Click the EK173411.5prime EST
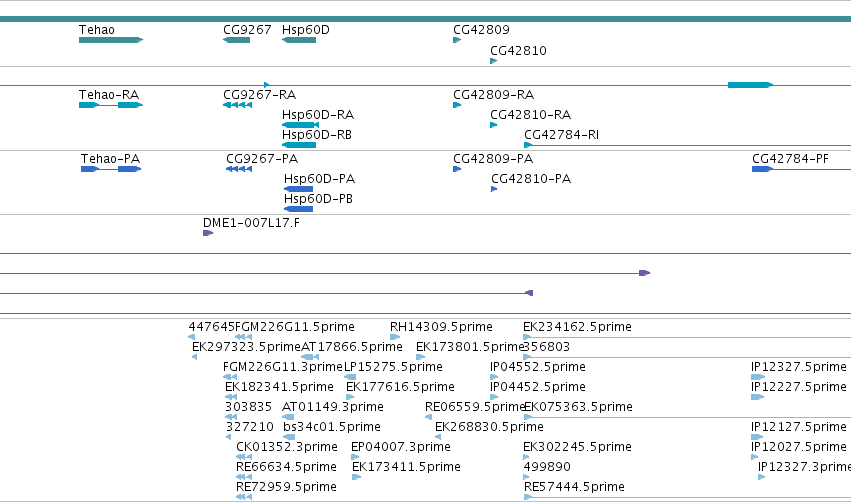Screen dimensions: 851x502 [357, 477]
